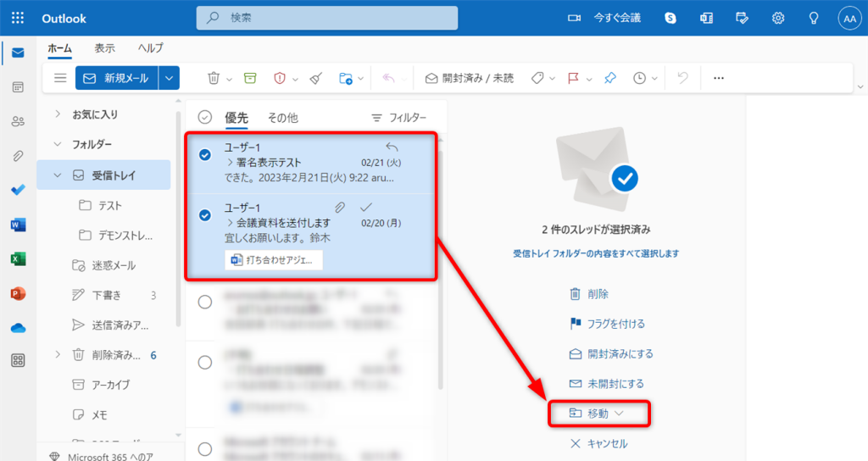Screen dimensions: 868x461
Task: Select the second blurred message's circle
Action: pos(205,363)
